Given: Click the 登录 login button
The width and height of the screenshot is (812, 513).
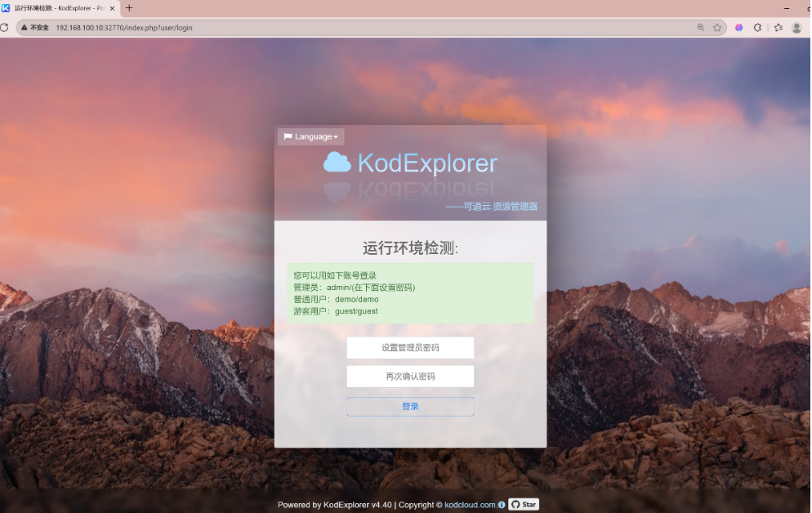Looking at the screenshot, I should pyautogui.click(x=410, y=406).
